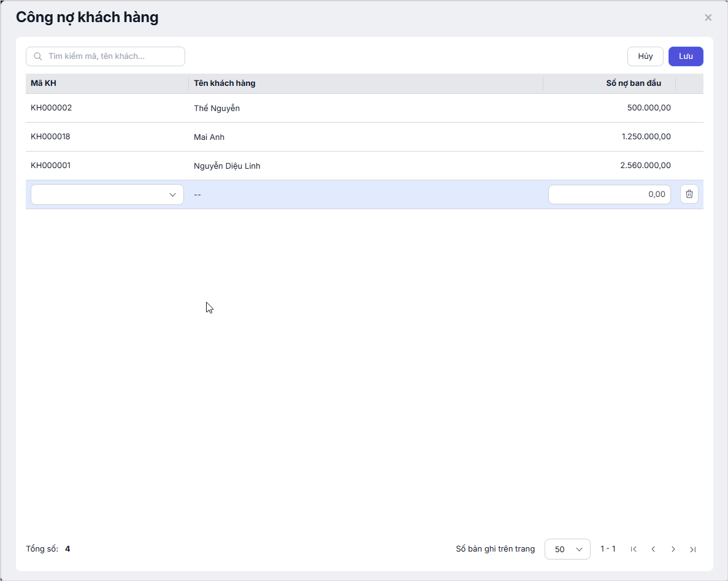Image resolution: width=728 pixels, height=581 pixels.
Task: Click debt amount 1.250.000,00
Action: 646,137
